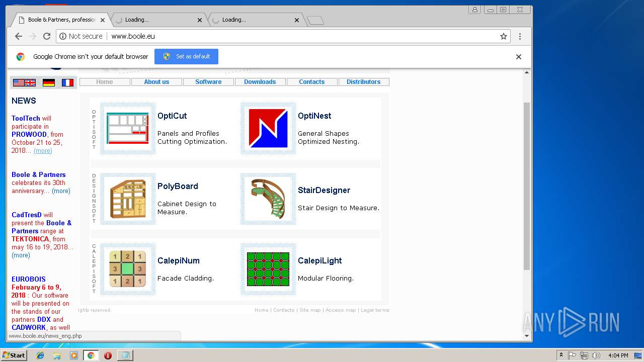
Task: Click the network tray icon
Action: tap(584, 355)
